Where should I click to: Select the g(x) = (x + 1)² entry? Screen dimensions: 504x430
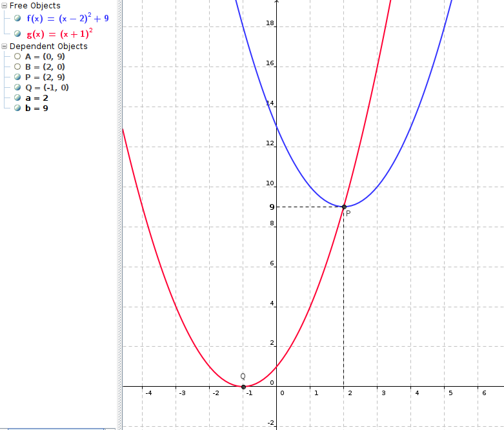(x=59, y=32)
